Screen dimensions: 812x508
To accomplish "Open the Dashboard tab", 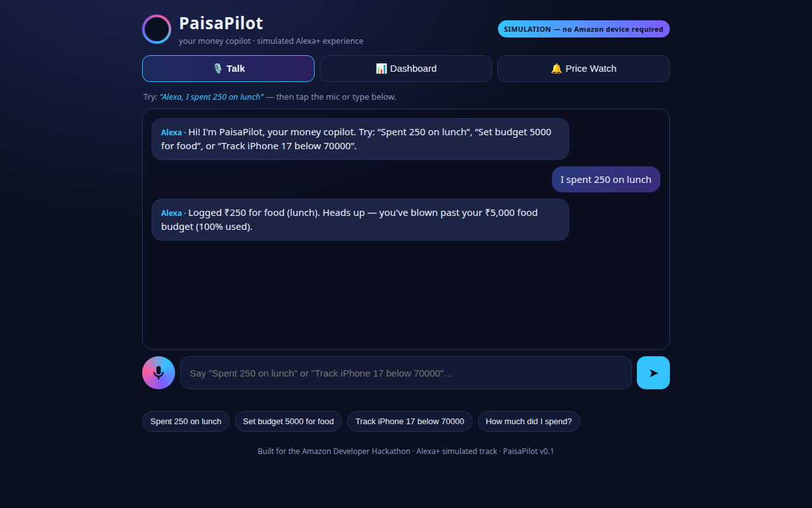I will pos(406,69).
